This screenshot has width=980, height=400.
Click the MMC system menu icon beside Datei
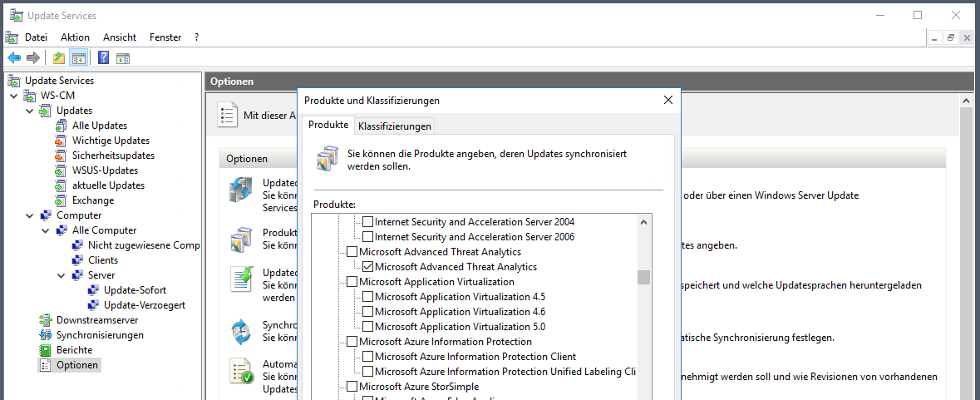12,37
